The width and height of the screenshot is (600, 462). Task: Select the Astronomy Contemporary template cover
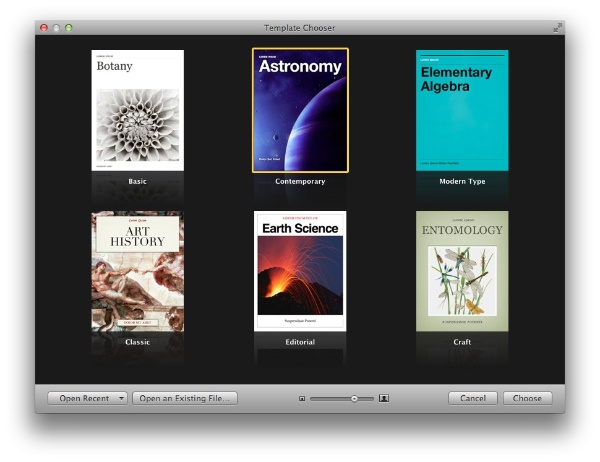pyautogui.click(x=300, y=110)
